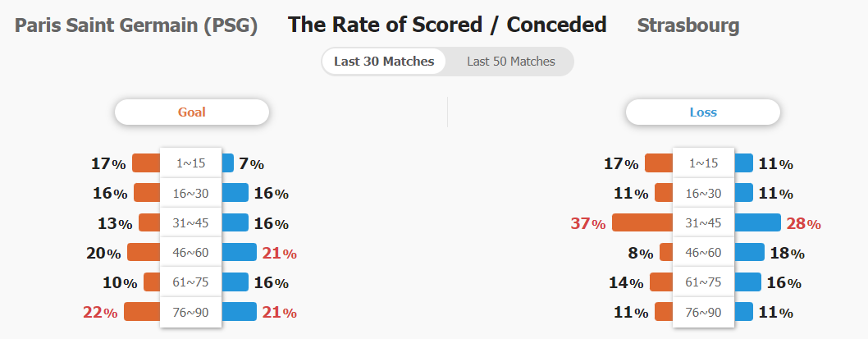868x339 pixels.
Task: Click The Rate of Scored / Conceded heading
Action: 447,25
